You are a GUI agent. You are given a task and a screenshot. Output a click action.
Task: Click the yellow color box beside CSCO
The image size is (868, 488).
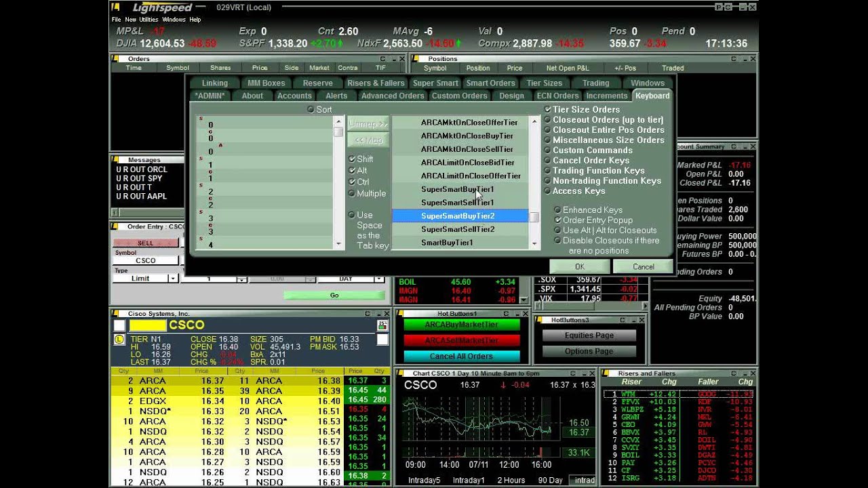[x=147, y=325]
